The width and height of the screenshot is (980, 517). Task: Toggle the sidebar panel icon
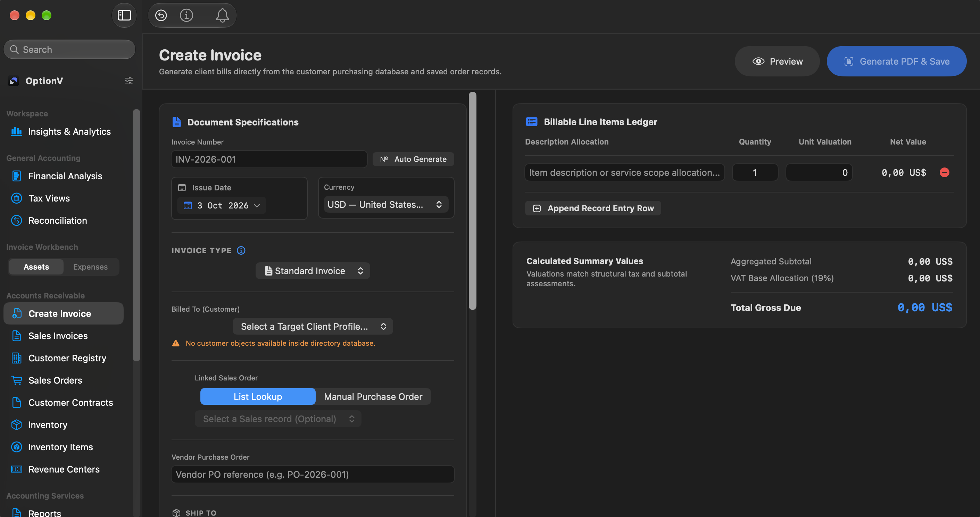124,15
